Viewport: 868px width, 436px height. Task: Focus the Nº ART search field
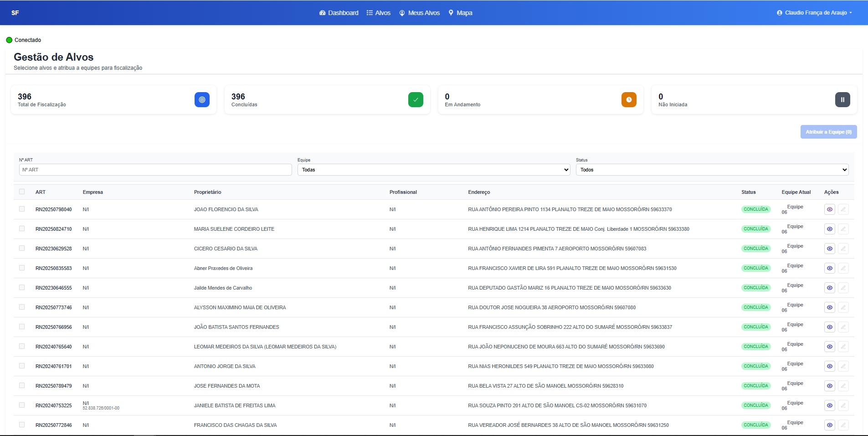pos(155,170)
